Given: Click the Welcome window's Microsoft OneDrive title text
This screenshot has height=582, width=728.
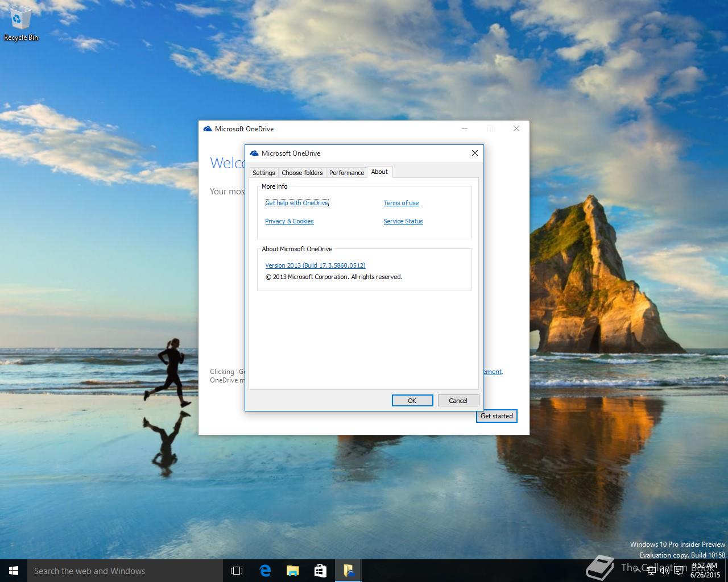Looking at the screenshot, I should (x=244, y=129).
